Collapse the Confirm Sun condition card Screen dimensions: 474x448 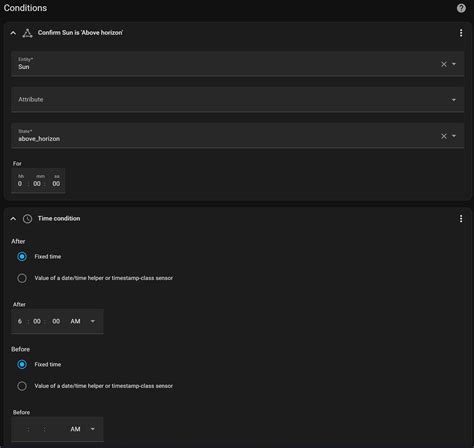(x=13, y=33)
